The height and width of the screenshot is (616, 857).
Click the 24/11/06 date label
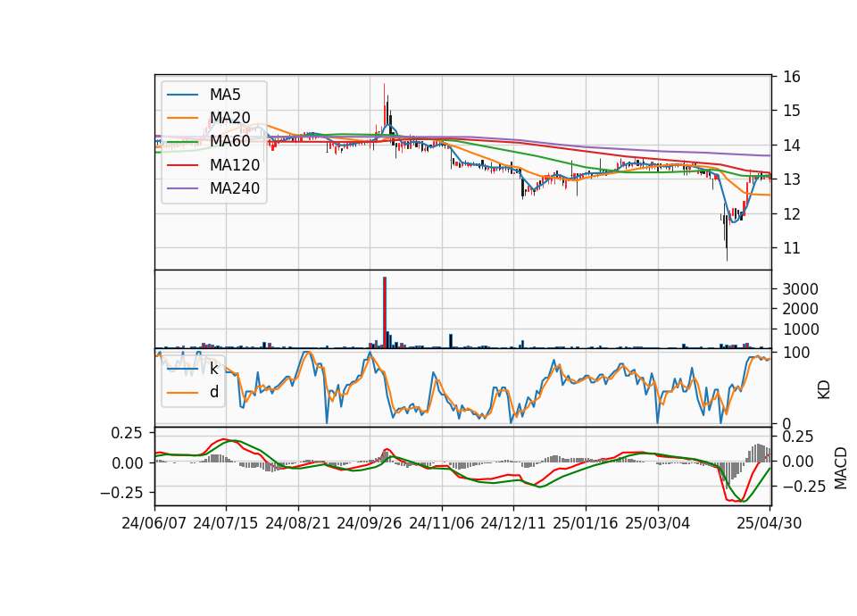442,523
